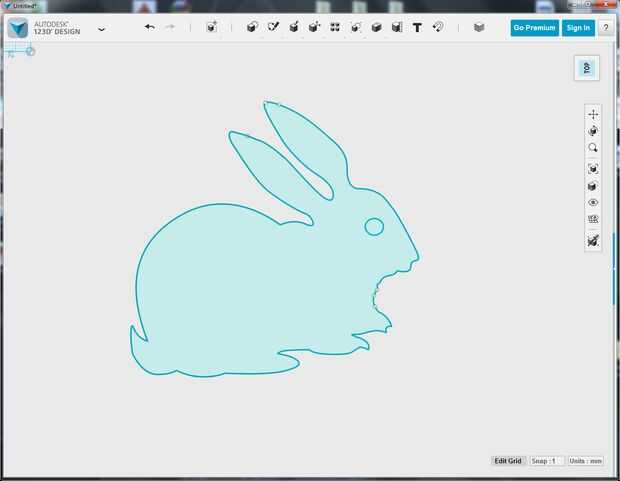The height and width of the screenshot is (481, 620).
Task: Open the Materials tool icon
Action: (479, 27)
